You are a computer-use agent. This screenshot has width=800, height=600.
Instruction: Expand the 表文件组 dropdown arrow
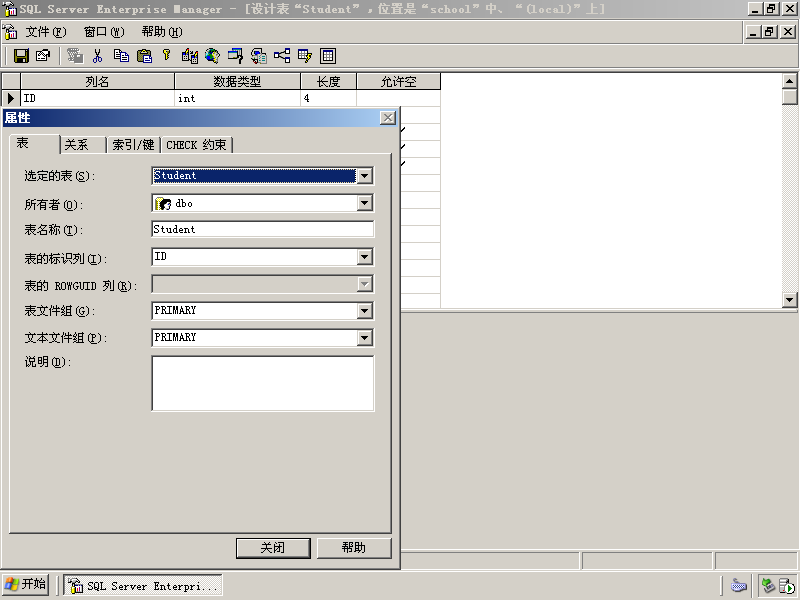click(x=364, y=310)
